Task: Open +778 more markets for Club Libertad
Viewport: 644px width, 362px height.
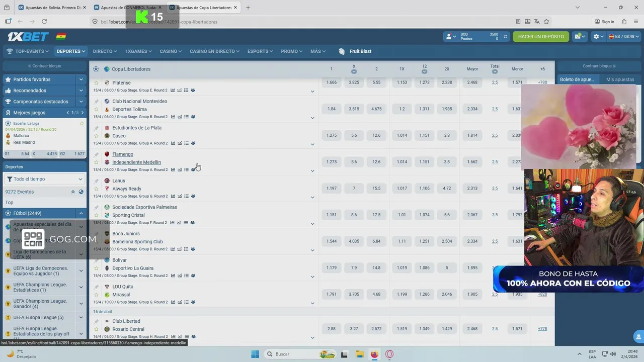Action: tap(542, 329)
